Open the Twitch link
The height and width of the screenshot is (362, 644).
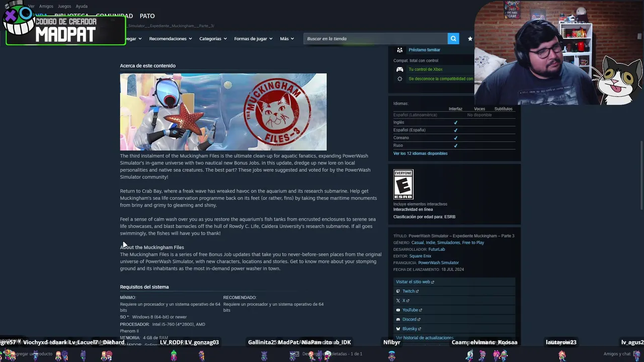point(409,291)
